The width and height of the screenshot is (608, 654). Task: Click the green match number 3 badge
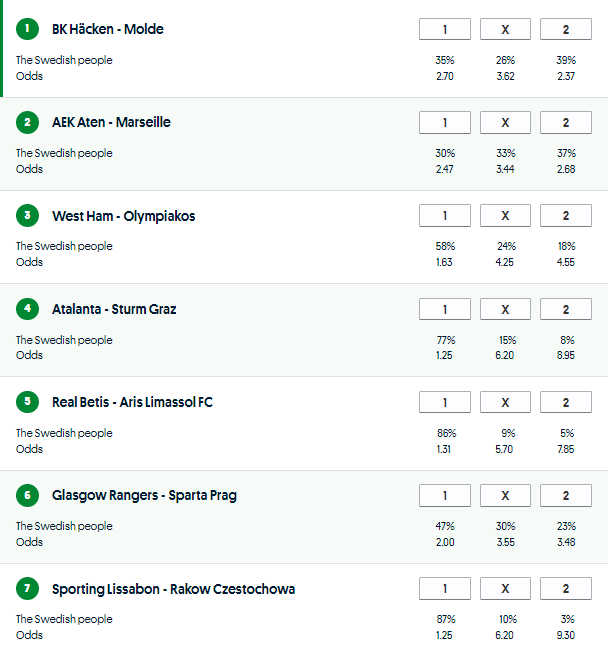tap(27, 216)
